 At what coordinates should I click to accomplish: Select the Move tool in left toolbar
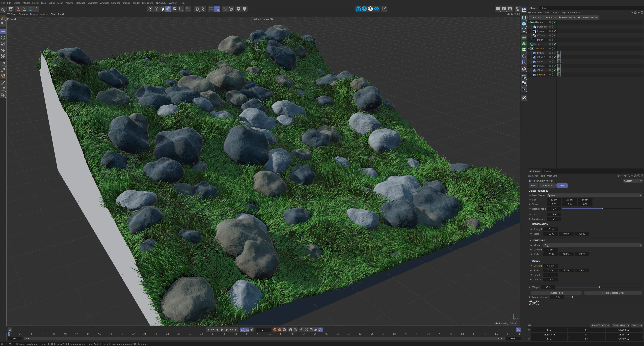tap(3, 32)
